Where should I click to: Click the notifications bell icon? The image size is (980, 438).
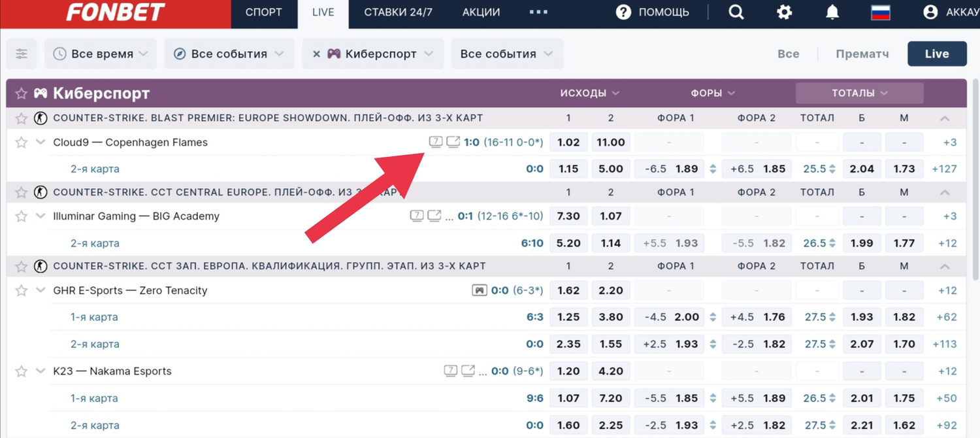[x=832, y=12]
